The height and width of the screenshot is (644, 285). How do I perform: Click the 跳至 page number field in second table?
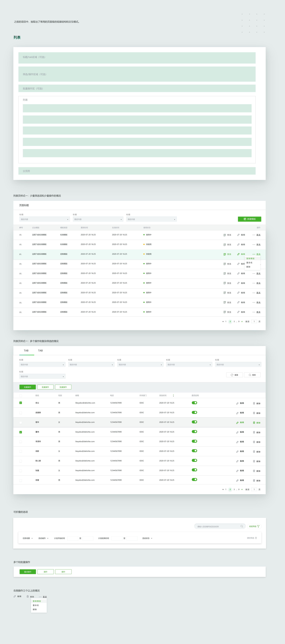pyautogui.click(x=254, y=490)
